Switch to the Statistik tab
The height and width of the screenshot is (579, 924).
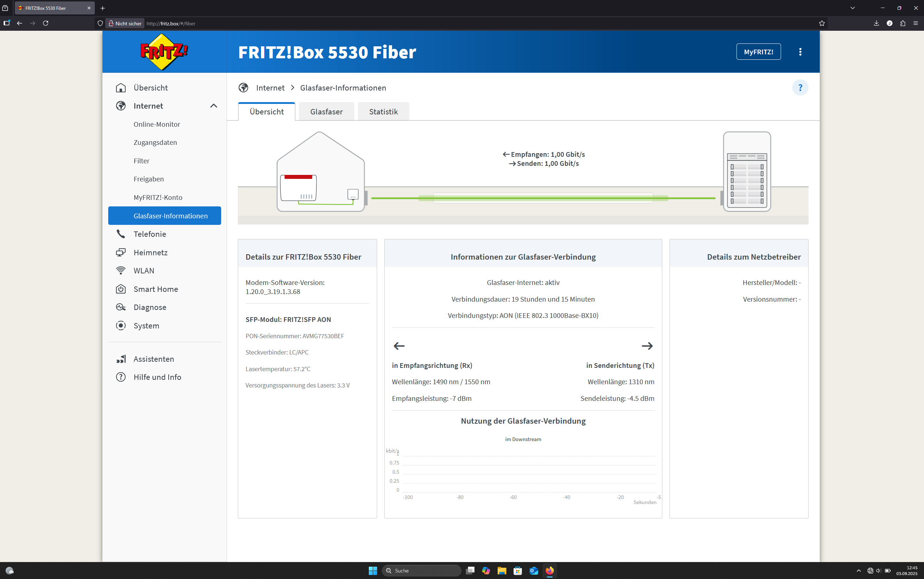pyautogui.click(x=383, y=112)
